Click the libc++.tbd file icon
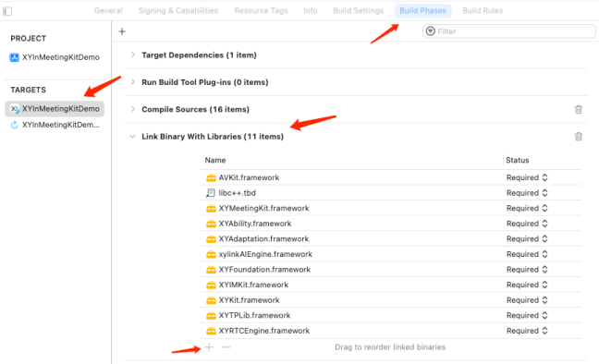 tap(211, 193)
